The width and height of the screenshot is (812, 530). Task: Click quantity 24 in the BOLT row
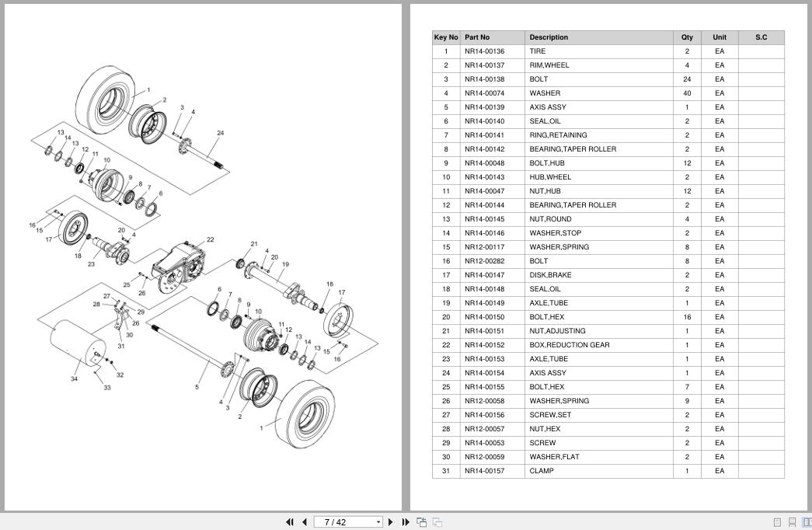point(687,79)
